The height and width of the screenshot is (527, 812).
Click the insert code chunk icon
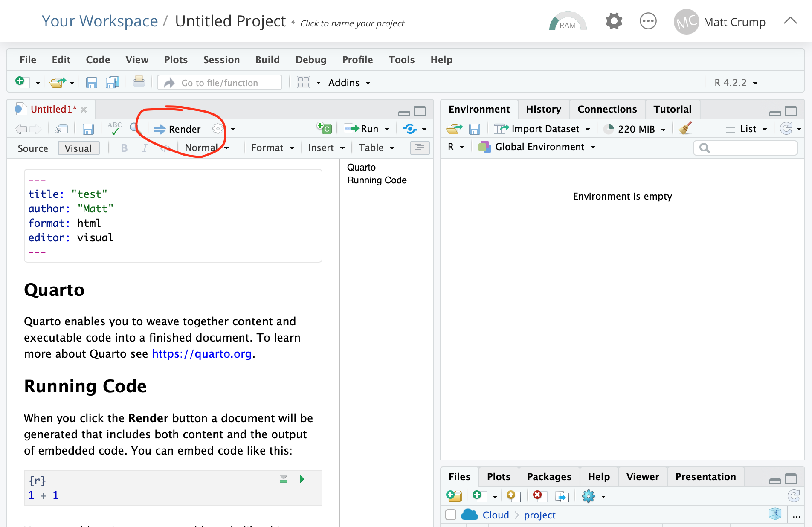[x=324, y=128]
